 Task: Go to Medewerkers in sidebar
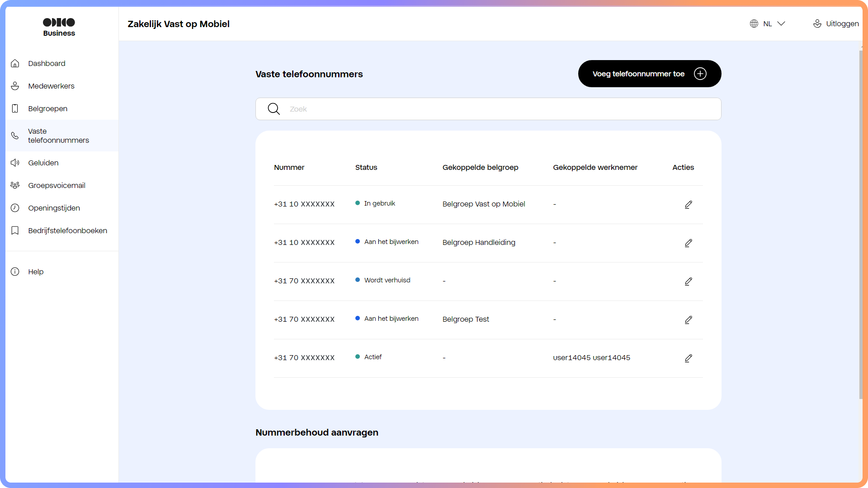[x=51, y=86]
